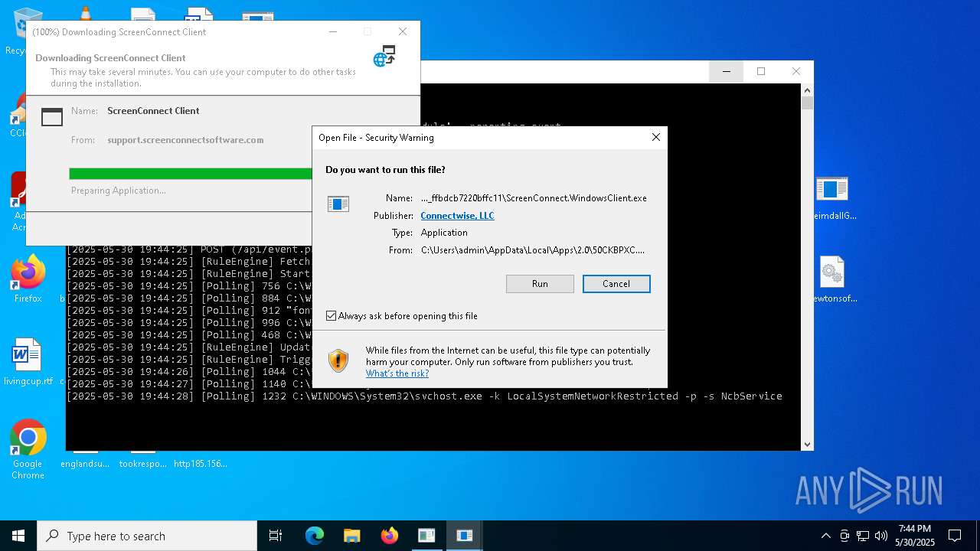980x551 pixels.
Task: Click the green download progress bar
Action: (x=191, y=174)
